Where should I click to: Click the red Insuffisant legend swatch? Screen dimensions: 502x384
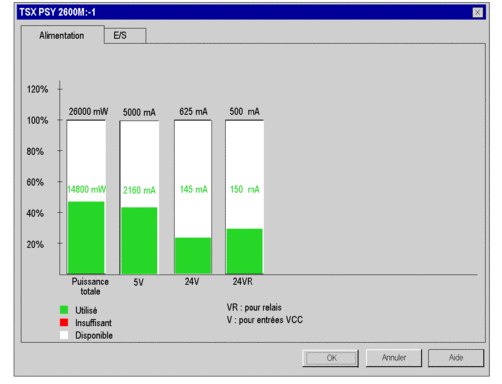pyautogui.click(x=64, y=323)
